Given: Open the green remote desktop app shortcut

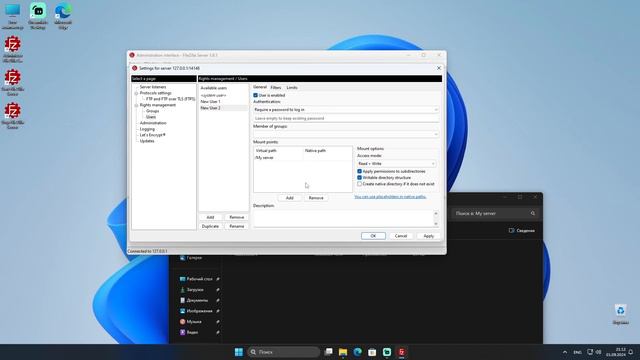Looking at the screenshot, I should (x=38, y=16).
